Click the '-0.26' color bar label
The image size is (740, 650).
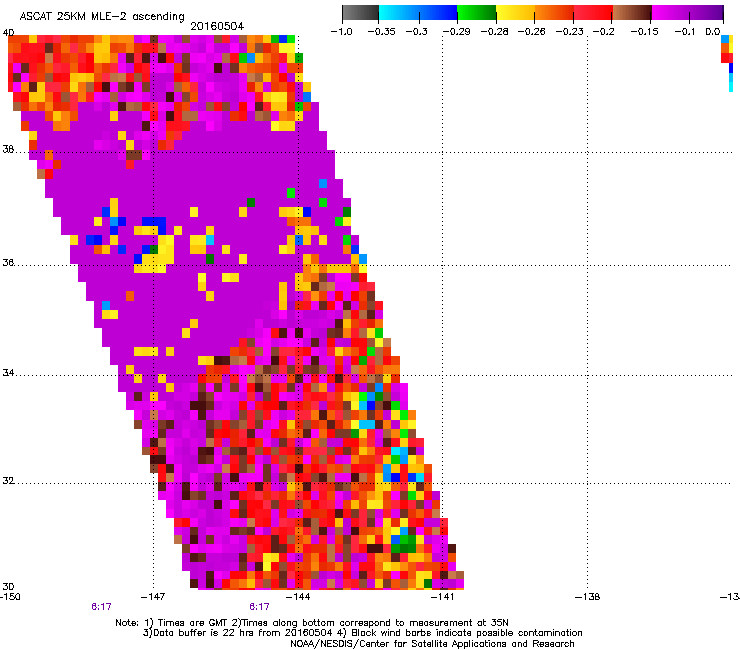532,32
